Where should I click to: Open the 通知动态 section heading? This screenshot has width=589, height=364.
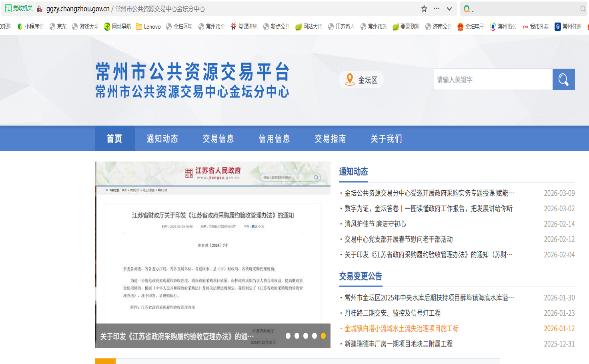click(353, 172)
